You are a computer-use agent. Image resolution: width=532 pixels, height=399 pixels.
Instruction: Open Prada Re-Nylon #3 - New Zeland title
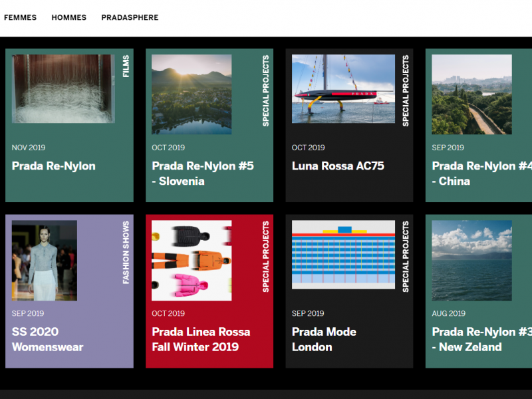481,339
